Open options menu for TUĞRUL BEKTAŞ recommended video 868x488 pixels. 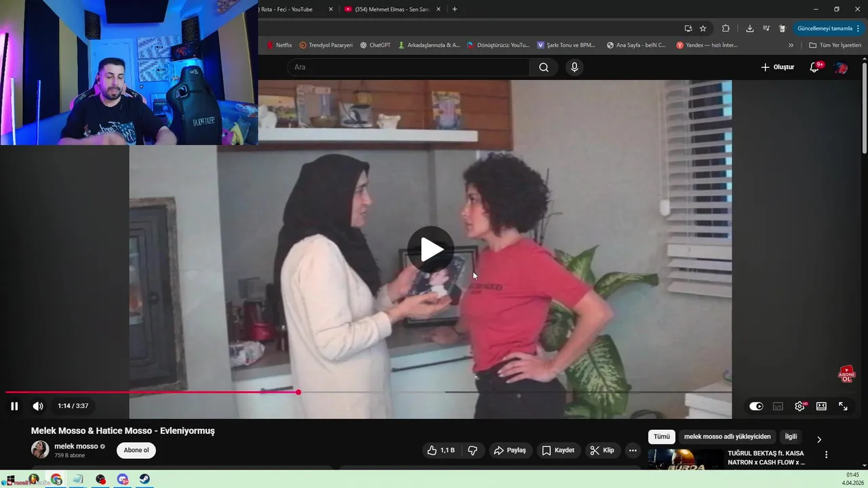pos(826,455)
